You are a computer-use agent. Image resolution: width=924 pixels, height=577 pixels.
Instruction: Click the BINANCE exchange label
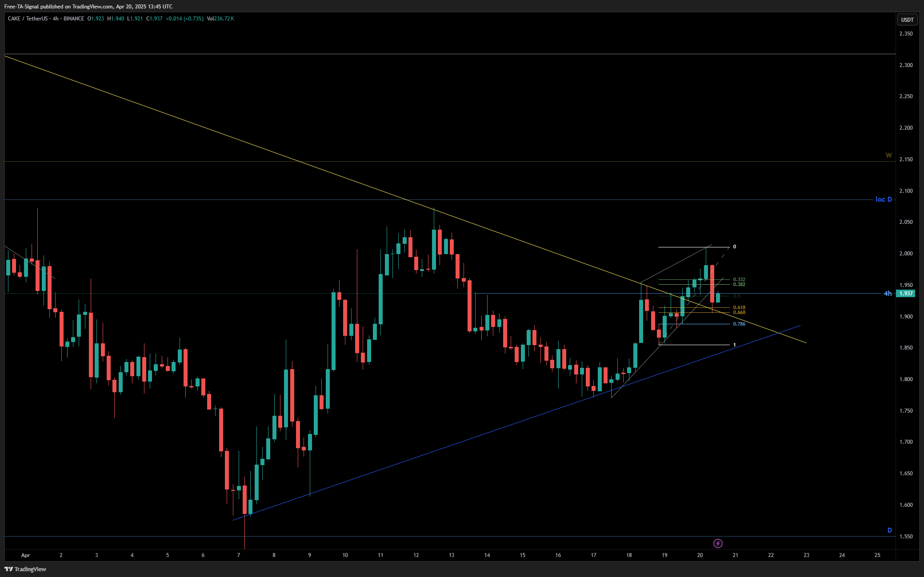click(74, 19)
